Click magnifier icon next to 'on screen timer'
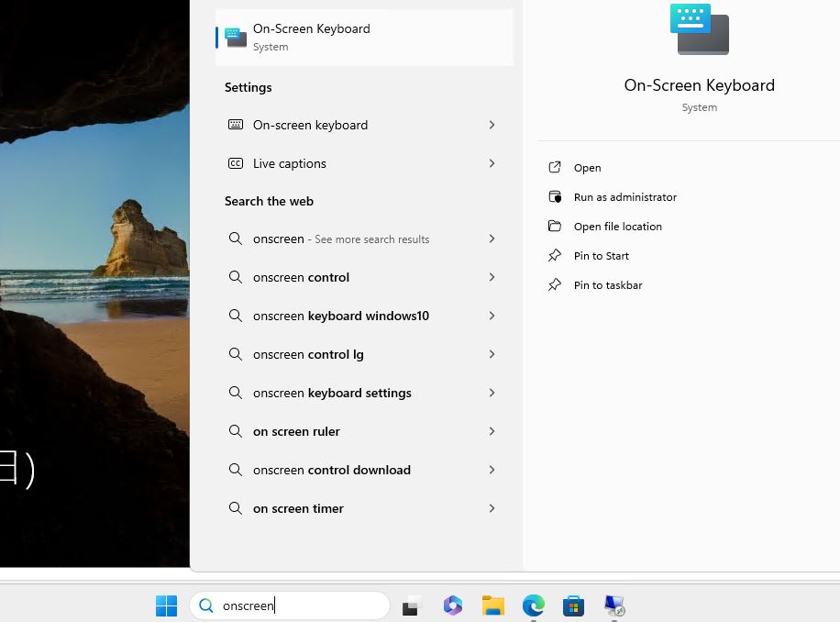 236,508
